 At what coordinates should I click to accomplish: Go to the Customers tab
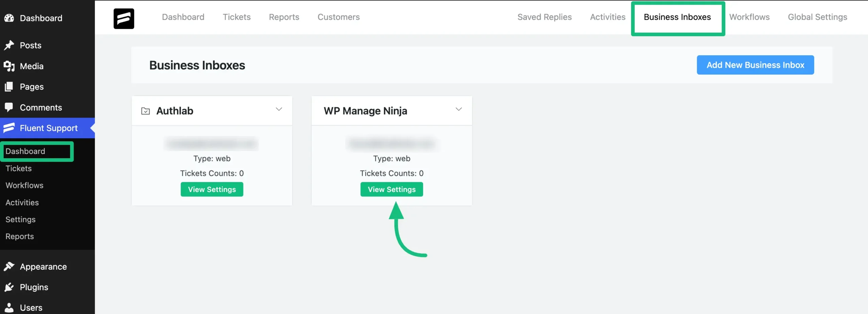tap(339, 17)
